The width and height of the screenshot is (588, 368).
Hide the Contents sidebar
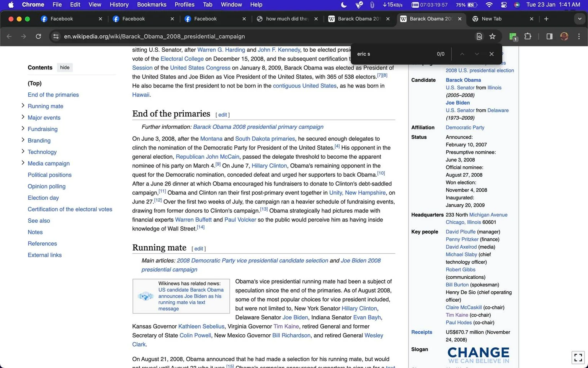click(65, 67)
